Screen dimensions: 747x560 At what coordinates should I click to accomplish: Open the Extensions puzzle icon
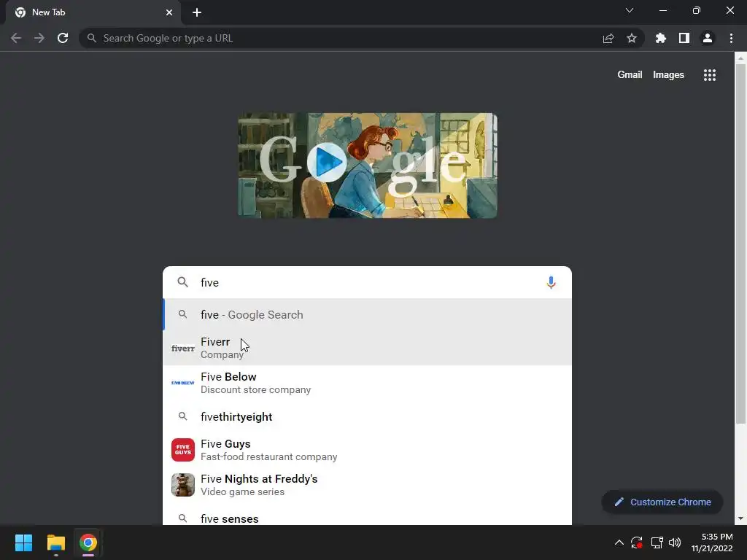pos(661,38)
